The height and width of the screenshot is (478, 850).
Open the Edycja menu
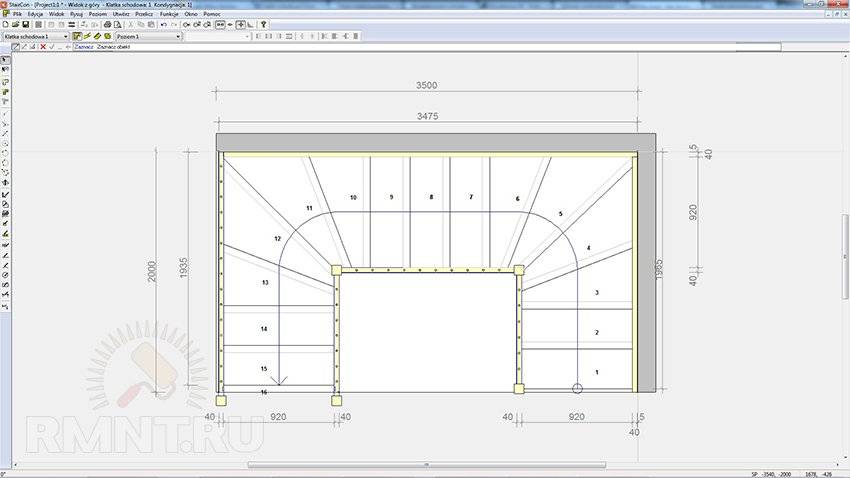click(35, 15)
